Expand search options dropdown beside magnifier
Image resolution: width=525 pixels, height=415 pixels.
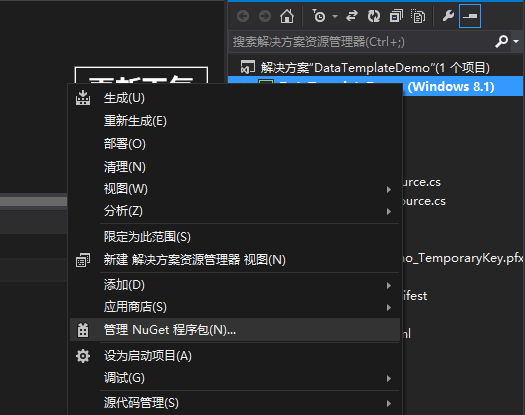click(x=516, y=42)
